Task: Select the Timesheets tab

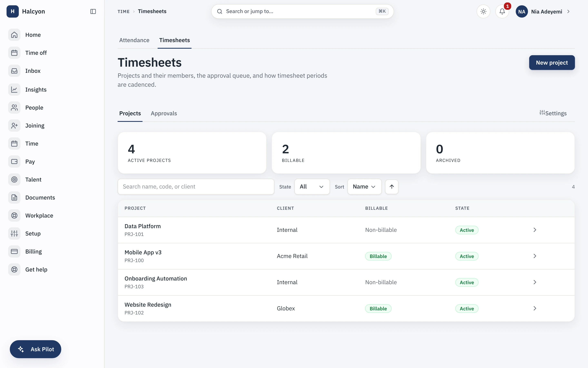Action: (x=174, y=40)
